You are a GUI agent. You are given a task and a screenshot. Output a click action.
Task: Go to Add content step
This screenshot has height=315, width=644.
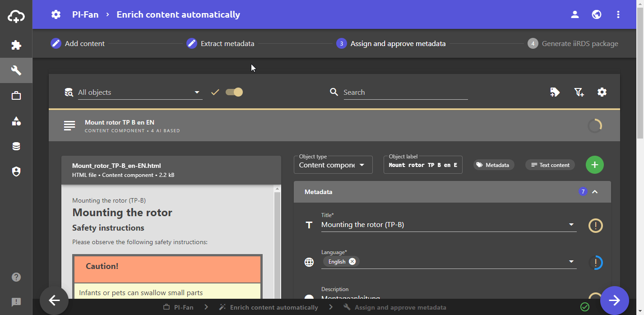[x=78, y=44]
